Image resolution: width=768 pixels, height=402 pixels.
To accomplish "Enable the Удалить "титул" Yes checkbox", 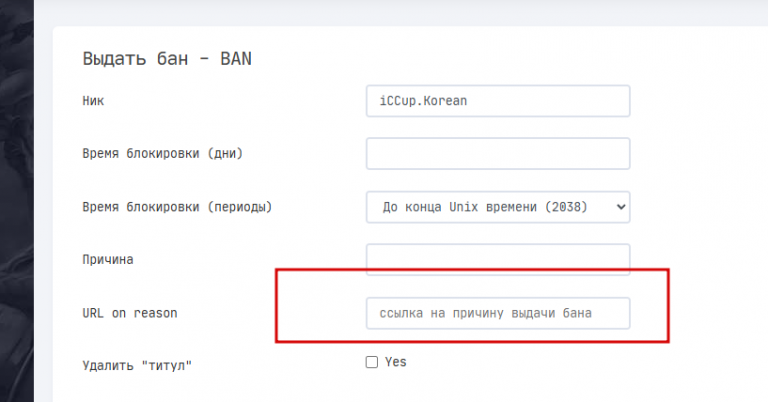I will [x=372, y=362].
